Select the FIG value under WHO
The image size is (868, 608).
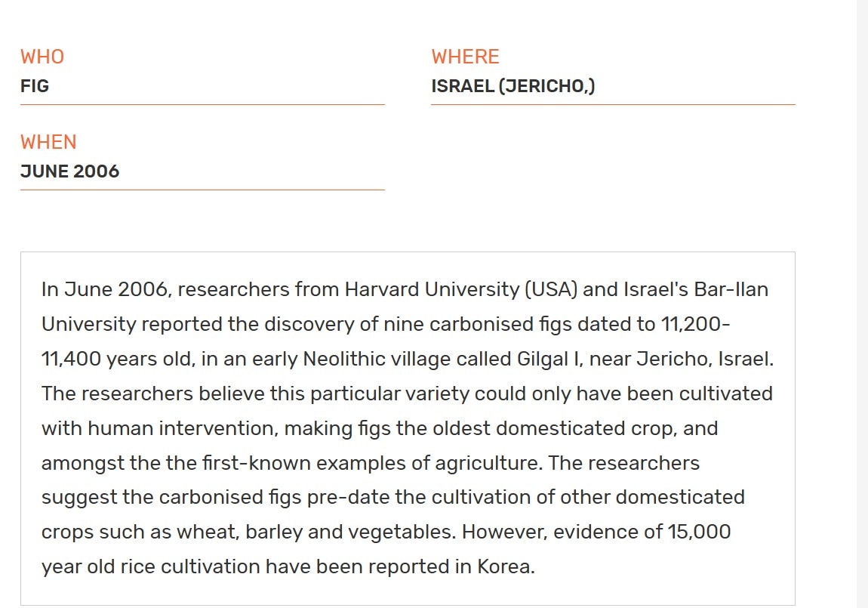[x=34, y=86]
